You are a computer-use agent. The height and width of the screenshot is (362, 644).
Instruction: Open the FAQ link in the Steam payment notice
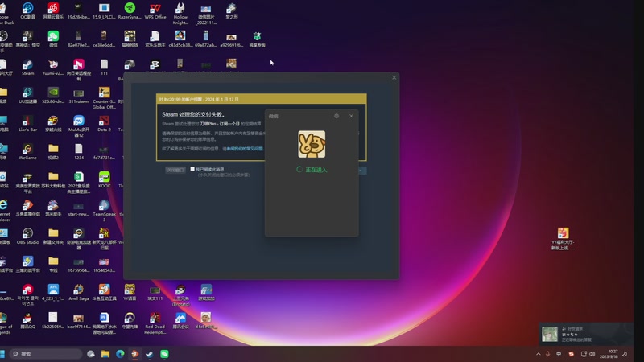coord(245,149)
